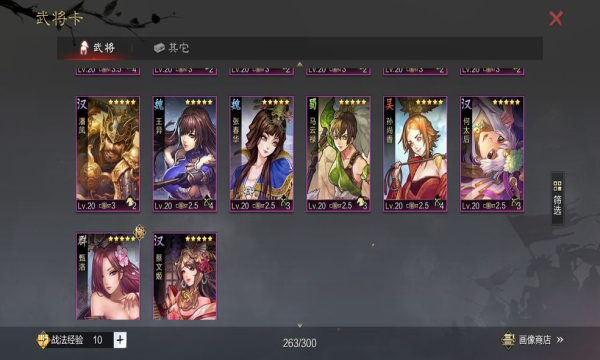Open the 蔡文姬 general card

(x=185, y=276)
